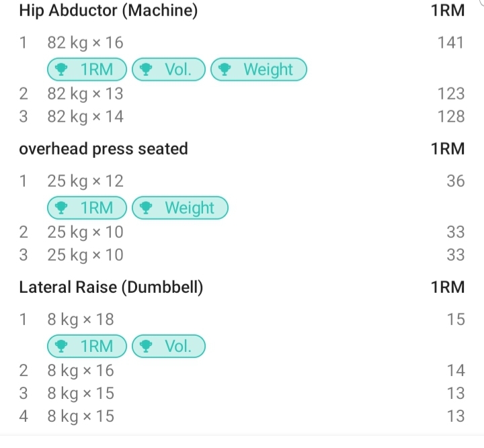Open the overhead press seated exercise title
Viewport: 484px width, 448px height.
coord(103,149)
